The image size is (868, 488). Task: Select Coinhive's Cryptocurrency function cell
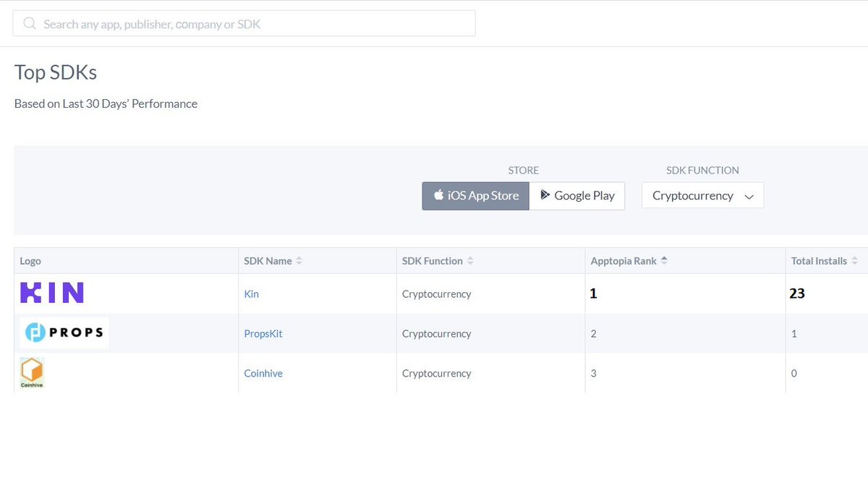coord(436,374)
